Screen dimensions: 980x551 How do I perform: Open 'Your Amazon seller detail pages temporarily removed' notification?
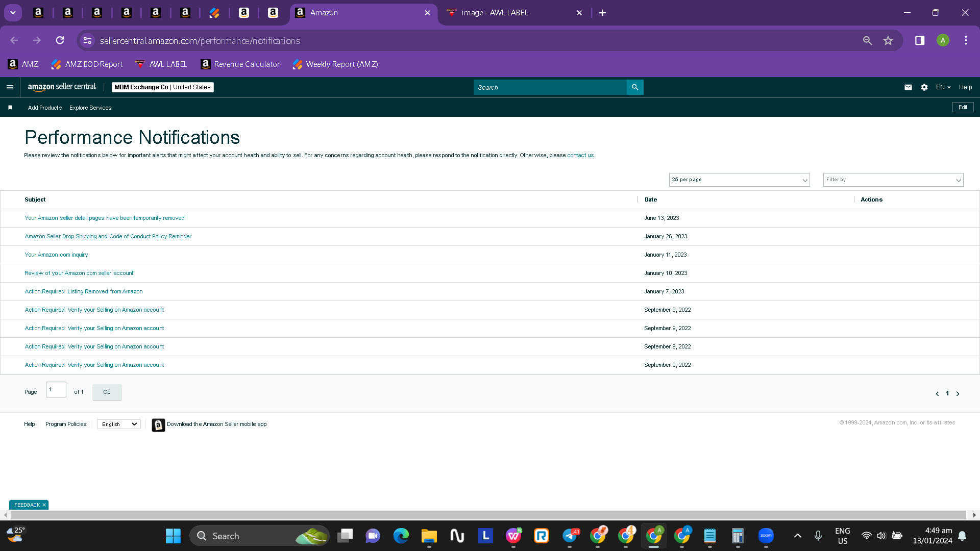105,218
